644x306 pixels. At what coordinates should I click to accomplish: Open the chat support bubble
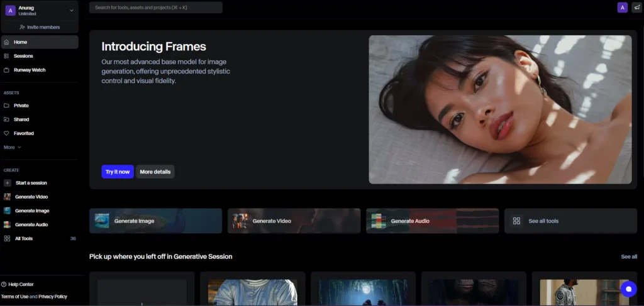coord(628,288)
